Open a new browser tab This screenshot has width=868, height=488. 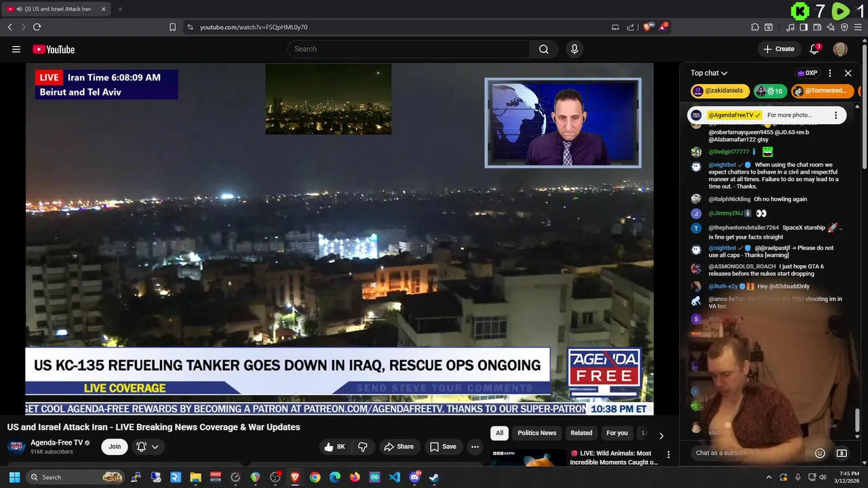coord(120,9)
